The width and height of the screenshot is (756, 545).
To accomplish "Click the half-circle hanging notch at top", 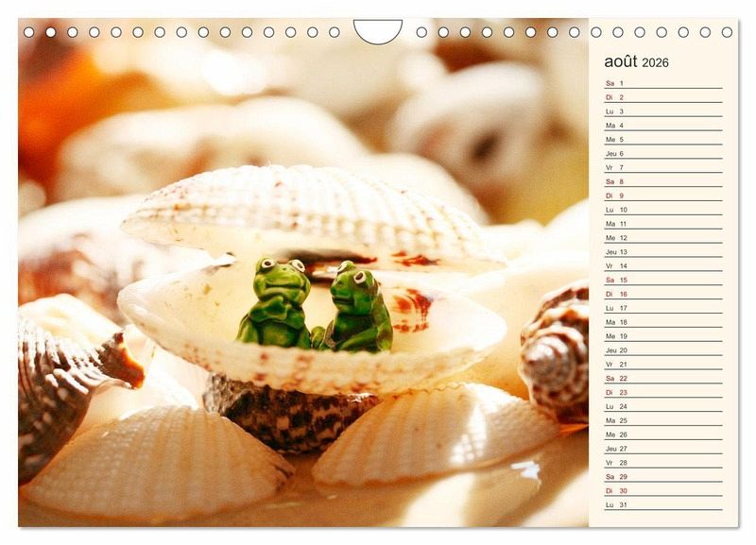I will coord(378,30).
